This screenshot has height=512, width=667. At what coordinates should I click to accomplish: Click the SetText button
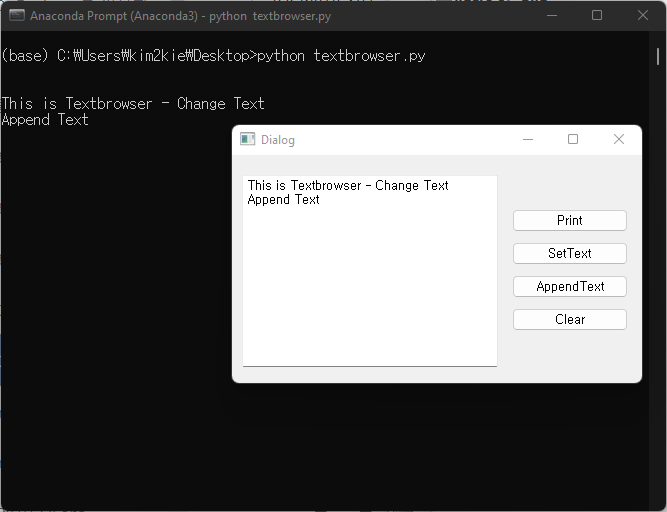tap(570, 253)
